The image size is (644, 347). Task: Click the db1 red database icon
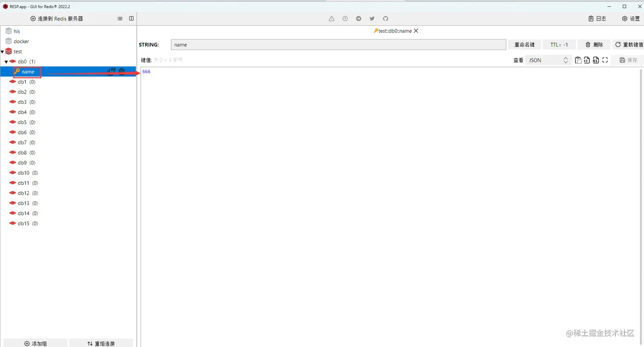pyautogui.click(x=13, y=82)
